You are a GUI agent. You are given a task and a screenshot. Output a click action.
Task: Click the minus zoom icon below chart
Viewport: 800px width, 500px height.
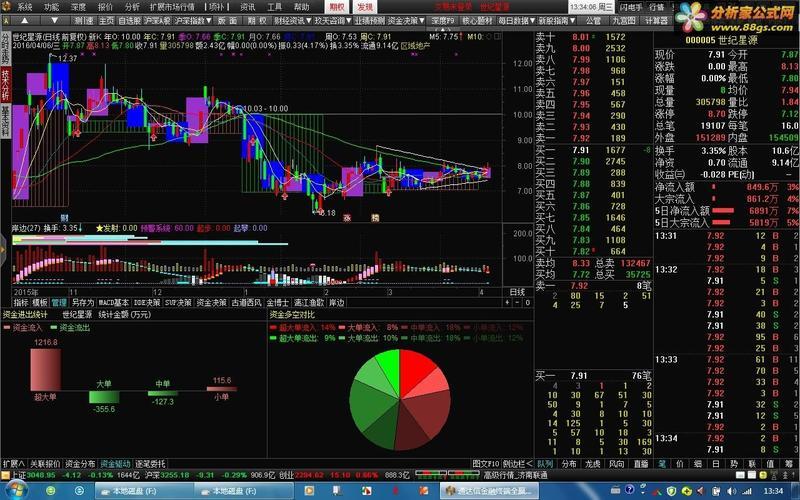click(x=517, y=303)
